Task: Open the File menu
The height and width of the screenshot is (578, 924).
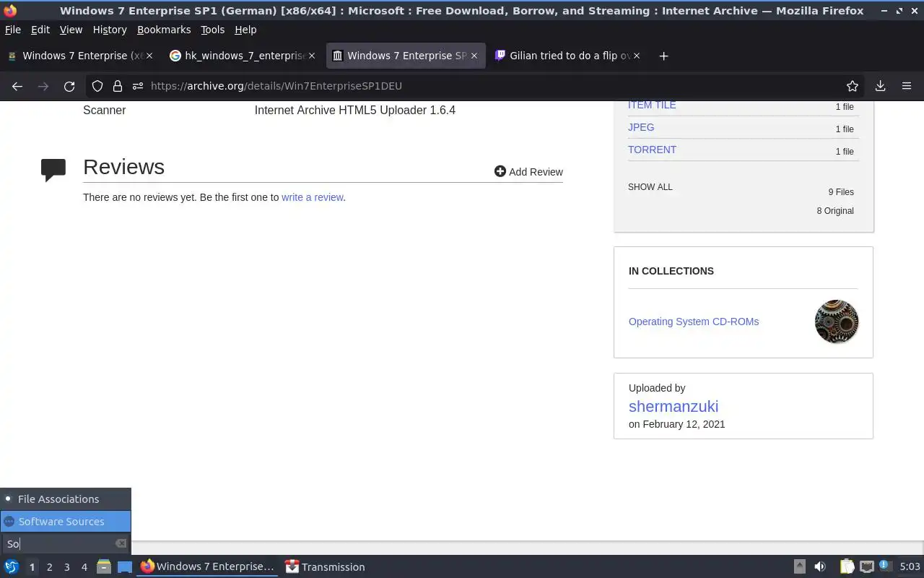Action: (x=13, y=30)
